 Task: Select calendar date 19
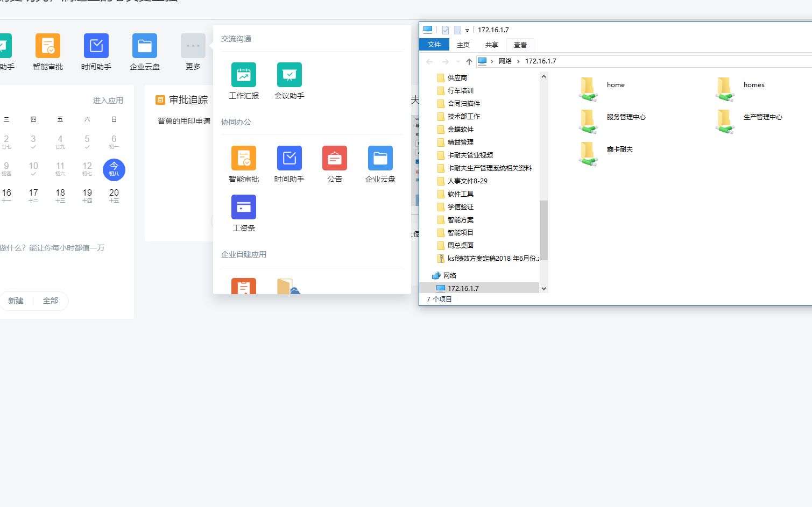pyautogui.click(x=87, y=196)
